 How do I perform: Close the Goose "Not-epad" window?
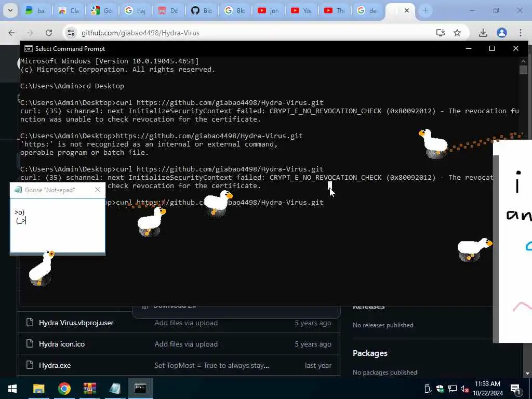[98, 190]
